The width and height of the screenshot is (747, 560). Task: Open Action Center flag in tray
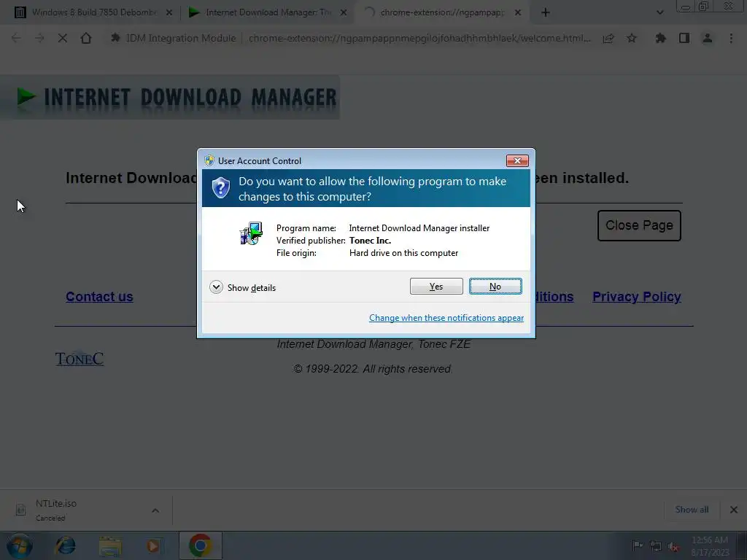tap(637, 545)
